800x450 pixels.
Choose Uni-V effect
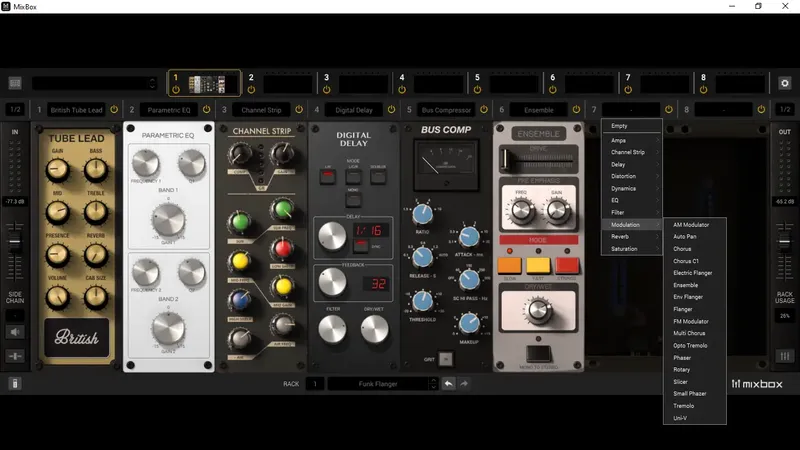tap(694, 418)
